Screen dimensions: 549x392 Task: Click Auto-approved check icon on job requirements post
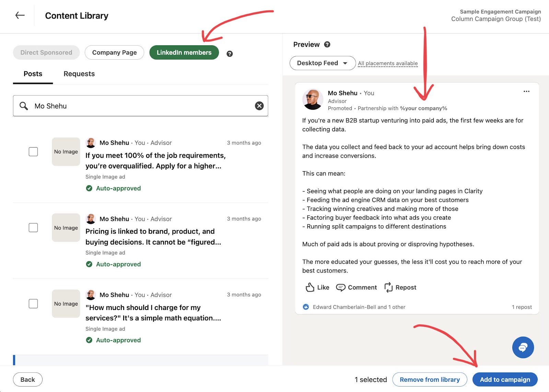[x=89, y=188]
